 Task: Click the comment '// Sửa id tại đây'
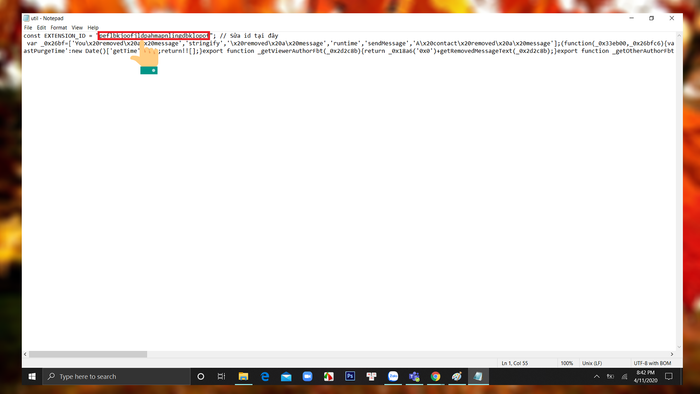pyautogui.click(x=249, y=36)
